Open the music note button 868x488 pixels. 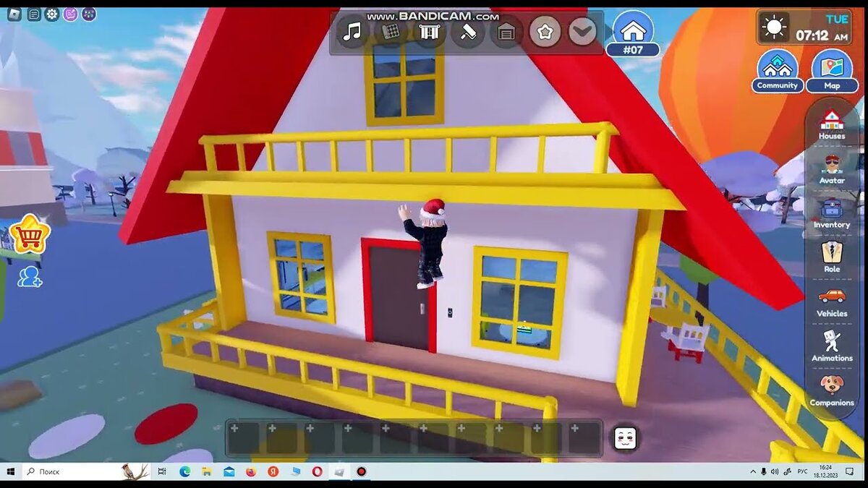[x=352, y=32]
